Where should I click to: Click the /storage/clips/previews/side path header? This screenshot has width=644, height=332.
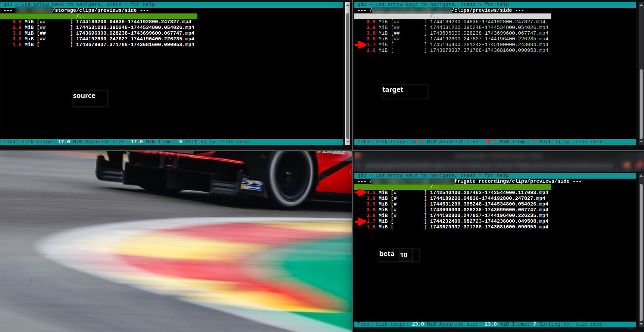point(94,10)
